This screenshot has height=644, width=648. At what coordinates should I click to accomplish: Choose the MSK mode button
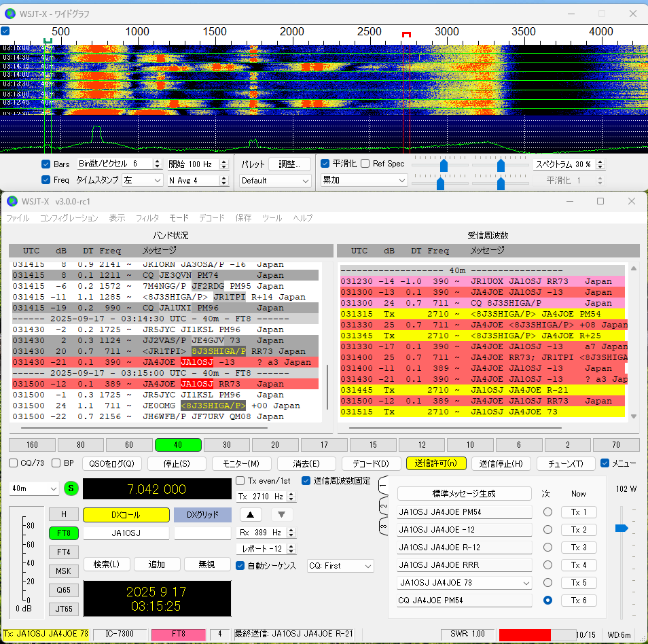pos(63,571)
